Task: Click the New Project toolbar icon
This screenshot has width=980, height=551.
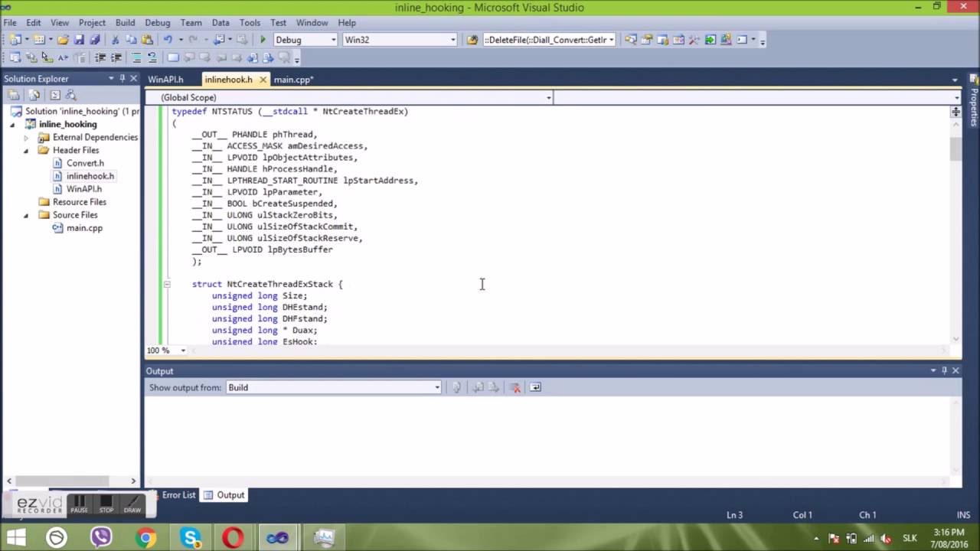Action: (x=15, y=40)
